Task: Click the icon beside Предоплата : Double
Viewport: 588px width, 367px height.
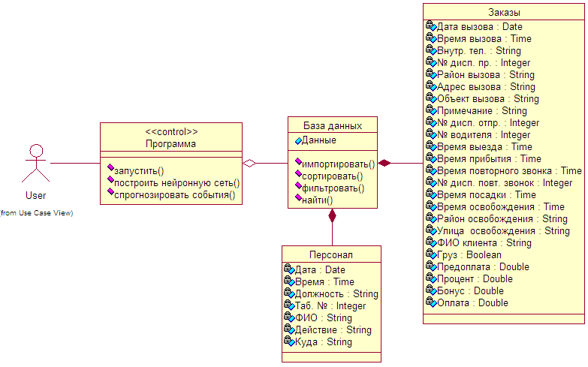Action: (431, 266)
